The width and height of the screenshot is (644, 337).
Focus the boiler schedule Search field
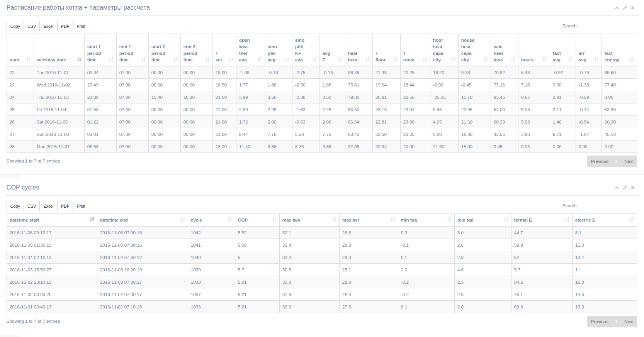[x=608, y=26]
